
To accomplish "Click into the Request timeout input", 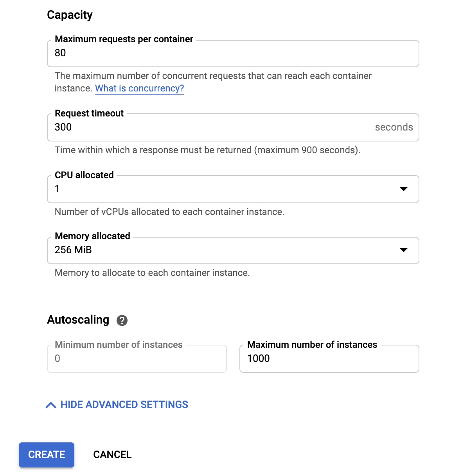I will coord(211,127).
